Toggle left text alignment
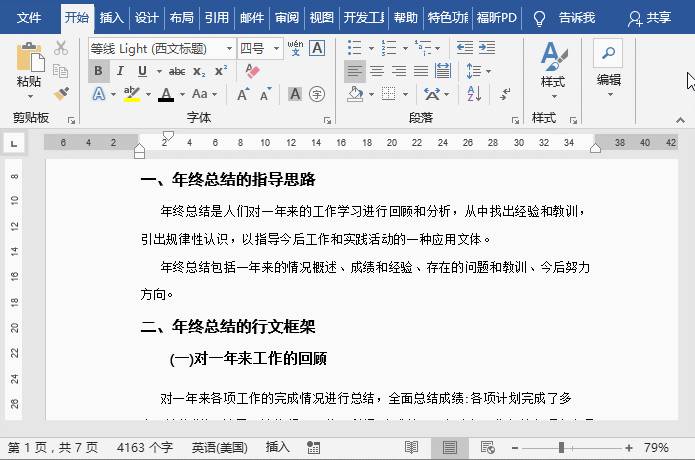This screenshot has width=695, height=460. pyautogui.click(x=355, y=71)
